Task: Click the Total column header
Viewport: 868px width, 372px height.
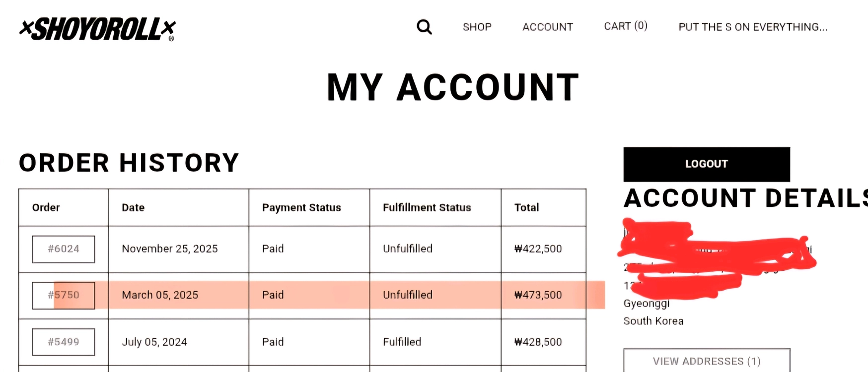Action: pos(526,207)
